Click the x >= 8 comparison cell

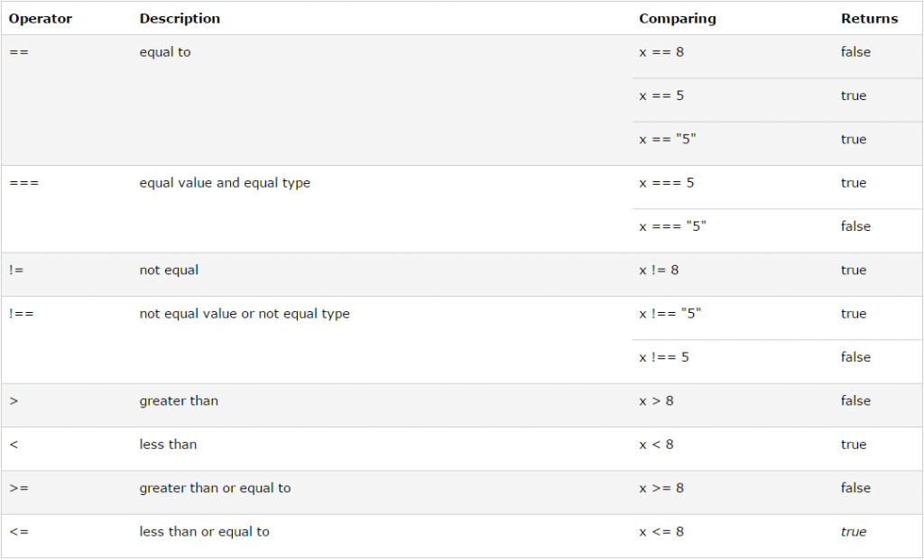(661, 488)
